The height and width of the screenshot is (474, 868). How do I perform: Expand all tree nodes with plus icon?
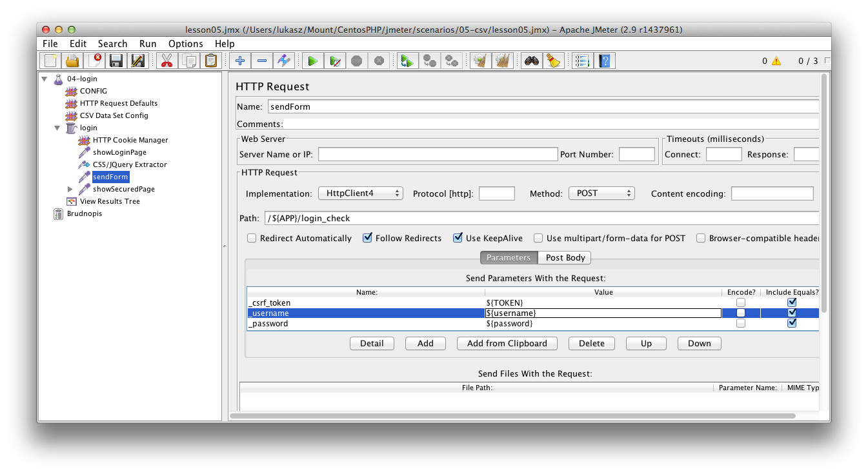point(239,61)
